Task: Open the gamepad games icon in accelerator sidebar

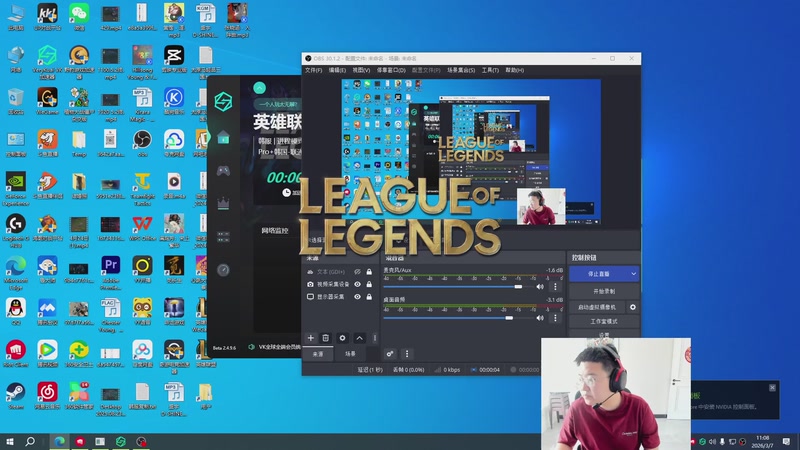Action: click(223, 170)
